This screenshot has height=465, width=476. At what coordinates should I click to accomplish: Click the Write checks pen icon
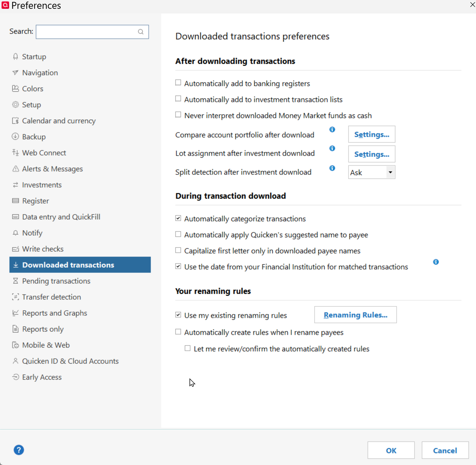point(15,249)
